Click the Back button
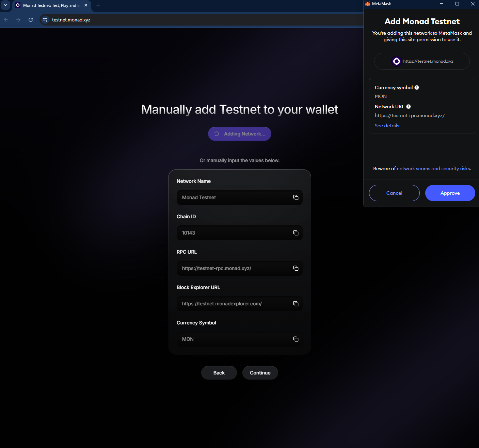 coord(219,373)
